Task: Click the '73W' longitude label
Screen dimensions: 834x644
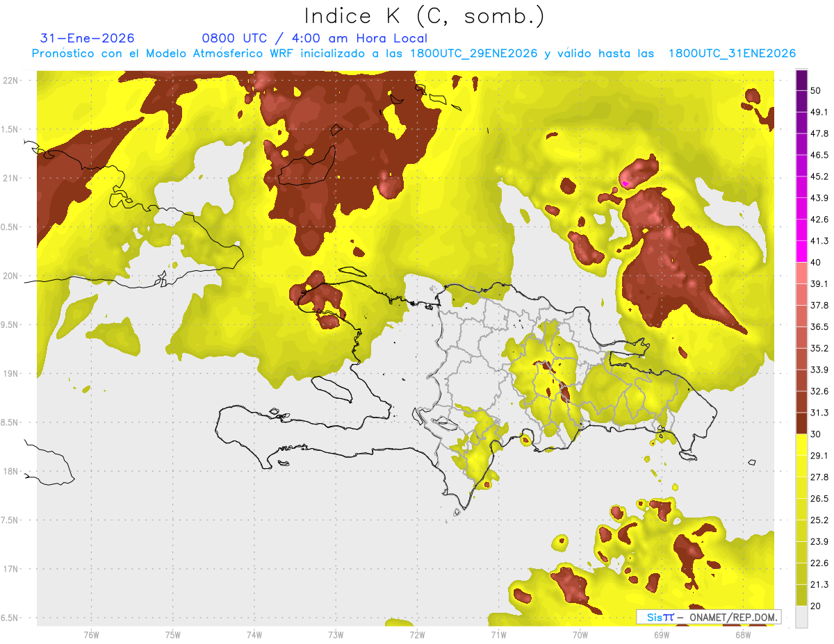Action: (x=336, y=635)
